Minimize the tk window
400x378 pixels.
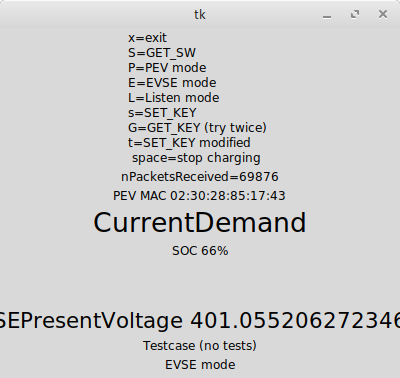coord(327,15)
